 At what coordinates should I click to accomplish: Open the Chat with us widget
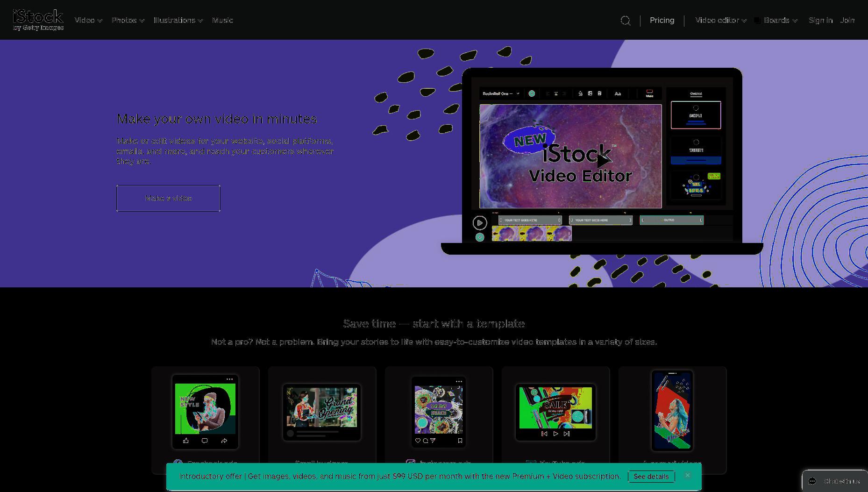click(x=835, y=481)
